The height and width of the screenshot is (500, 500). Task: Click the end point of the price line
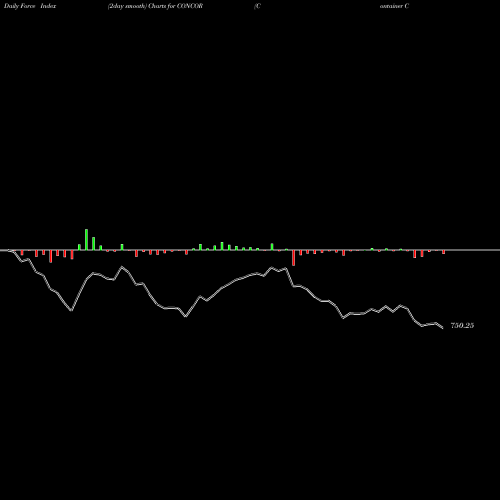click(443, 328)
